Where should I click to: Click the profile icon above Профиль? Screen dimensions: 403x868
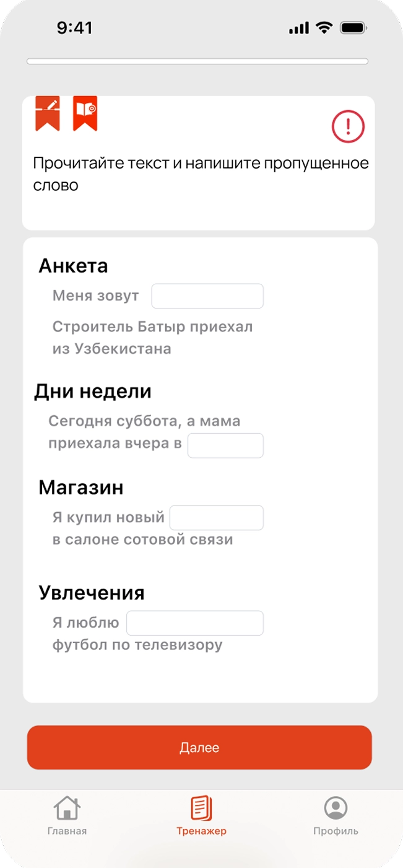(x=334, y=808)
